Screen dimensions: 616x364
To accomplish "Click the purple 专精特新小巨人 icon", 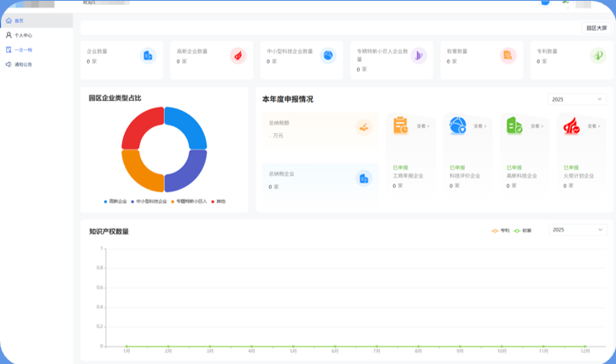I will pyautogui.click(x=419, y=56).
